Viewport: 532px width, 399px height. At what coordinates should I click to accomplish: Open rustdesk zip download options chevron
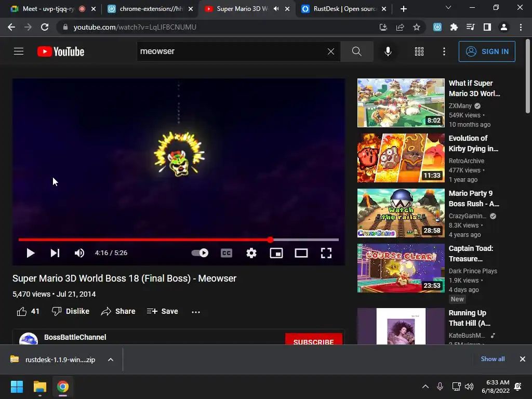coord(111,360)
